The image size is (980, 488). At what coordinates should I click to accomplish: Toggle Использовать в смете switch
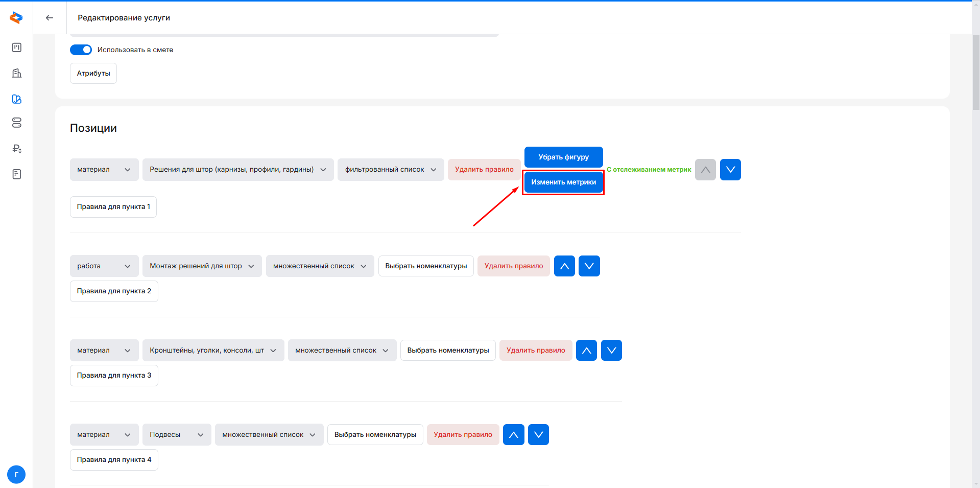(81, 50)
